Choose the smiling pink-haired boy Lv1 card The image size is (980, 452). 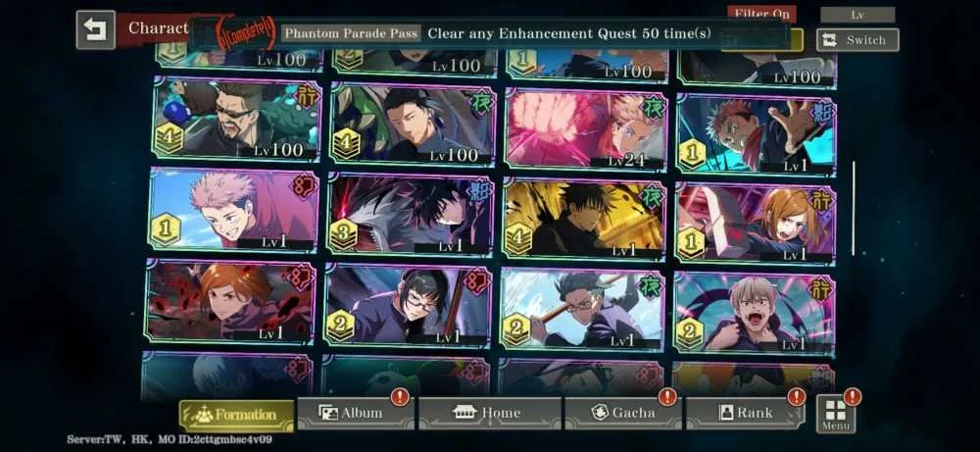click(x=234, y=210)
